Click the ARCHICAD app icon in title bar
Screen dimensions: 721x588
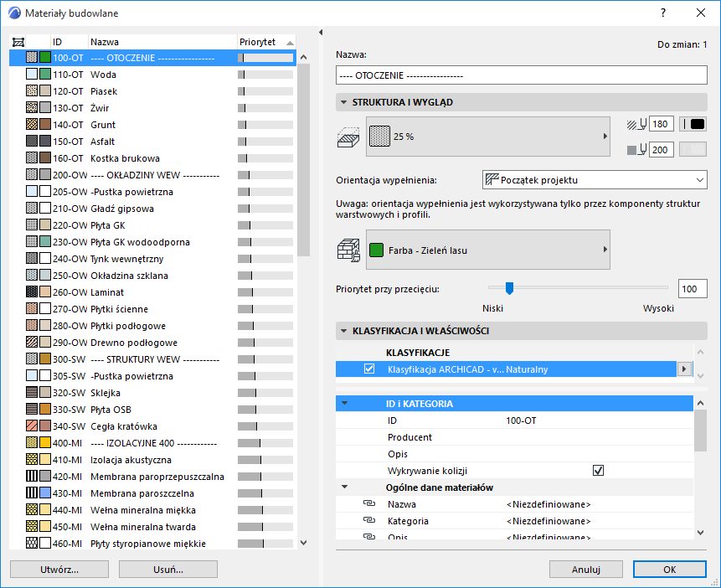(15, 13)
